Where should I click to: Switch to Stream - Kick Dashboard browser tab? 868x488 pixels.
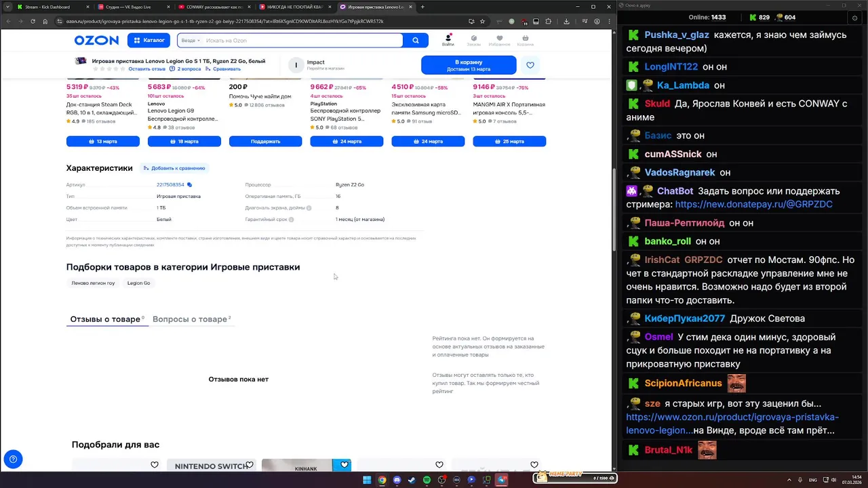pyautogui.click(x=52, y=7)
